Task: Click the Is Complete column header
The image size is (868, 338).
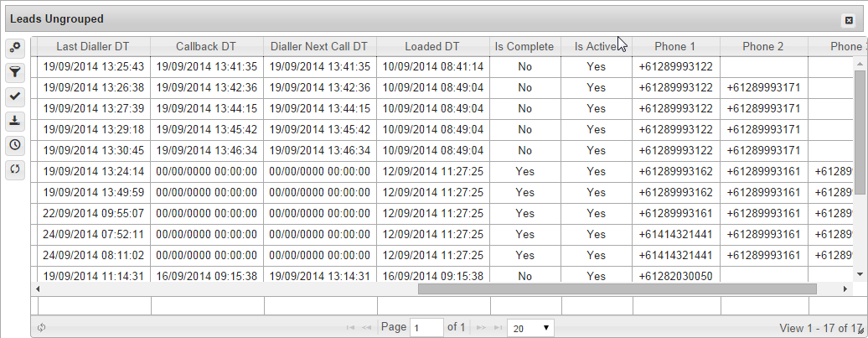Action: coord(524,47)
